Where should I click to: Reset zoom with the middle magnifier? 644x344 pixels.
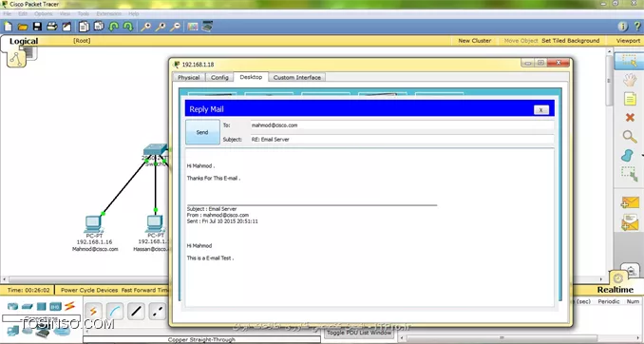(161, 27)
